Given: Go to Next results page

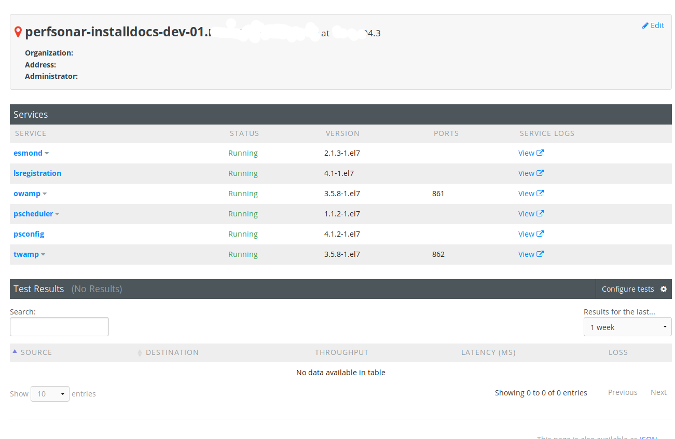Looking at the screenshot, I should click(x=659, y=393).
